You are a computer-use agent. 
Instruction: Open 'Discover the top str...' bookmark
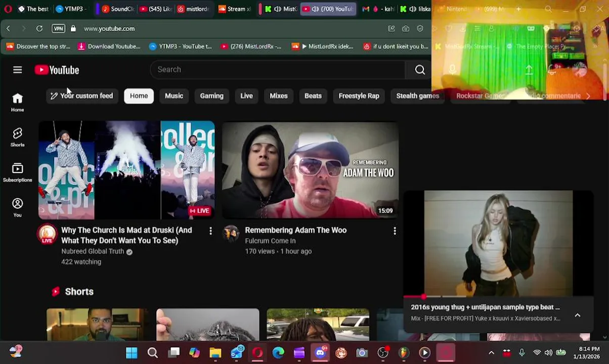[x=38, y=47]
